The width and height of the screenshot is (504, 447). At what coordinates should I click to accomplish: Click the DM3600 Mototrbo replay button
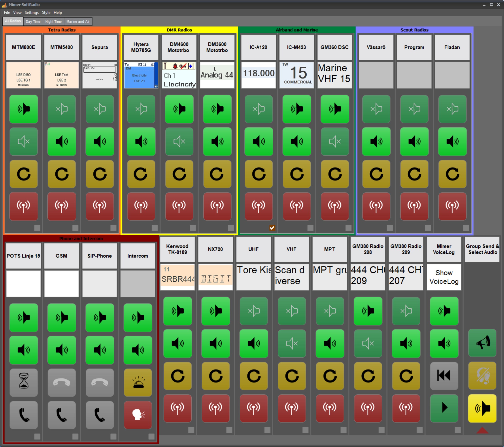pos(217,174)
